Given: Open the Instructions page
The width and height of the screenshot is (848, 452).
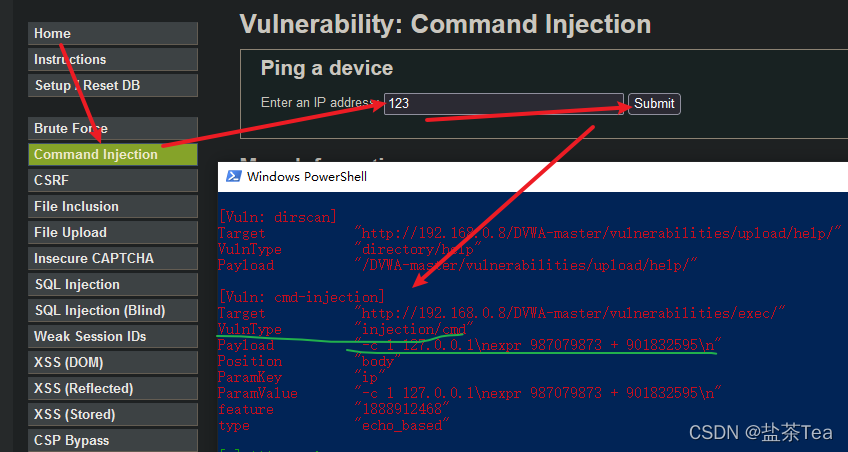Looking at the screenshot, I should (113, 59).
